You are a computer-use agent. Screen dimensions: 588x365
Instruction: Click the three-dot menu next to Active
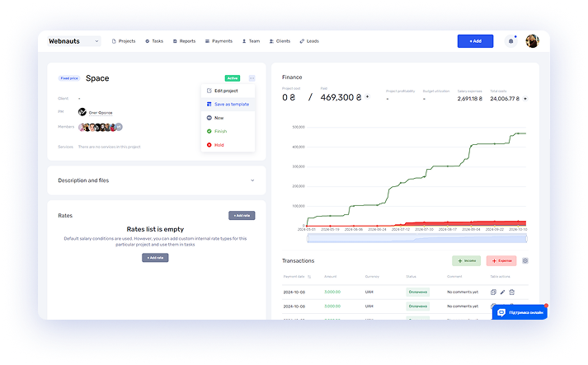[x=252, y=78]
